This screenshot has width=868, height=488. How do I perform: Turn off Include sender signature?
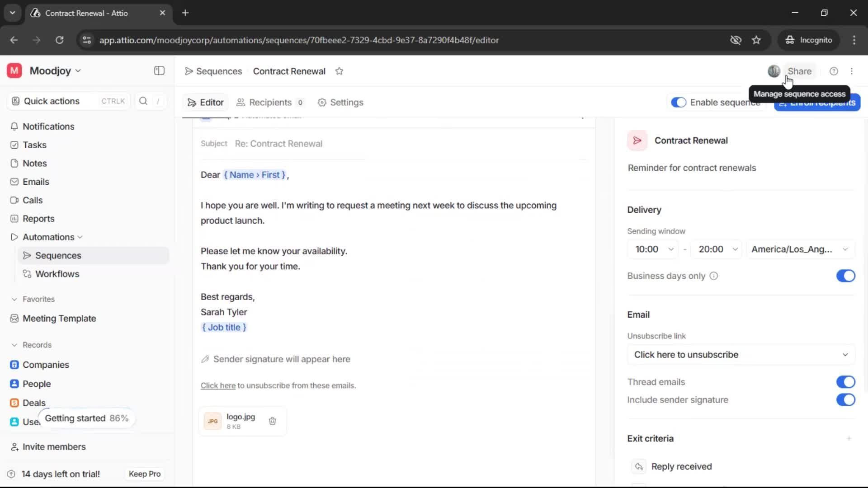845,400
